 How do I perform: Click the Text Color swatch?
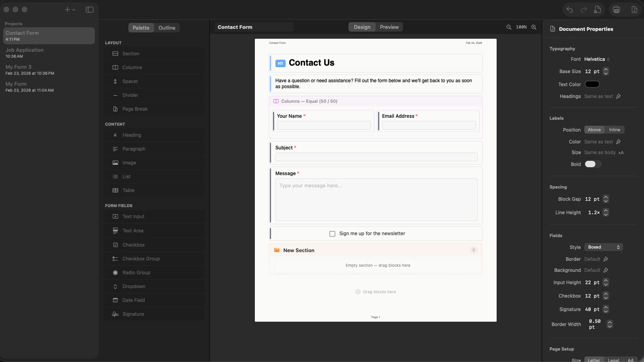click(x=592, y=84)
